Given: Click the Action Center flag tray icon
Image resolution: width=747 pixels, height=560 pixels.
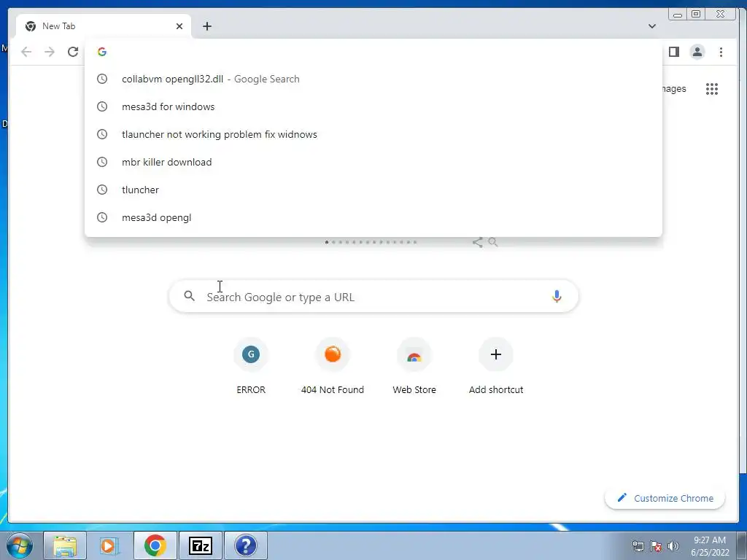Looking at the screenshot, I should (x=656, y=546).
